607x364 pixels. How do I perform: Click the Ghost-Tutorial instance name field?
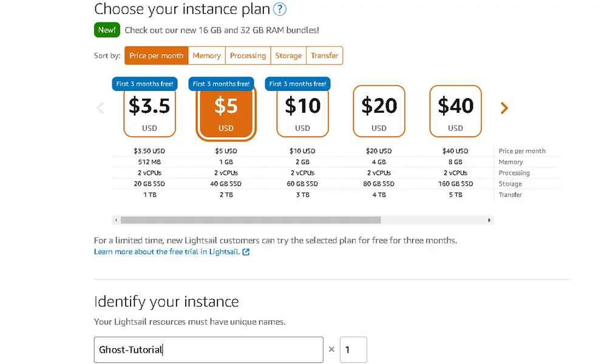click(209, 349)
